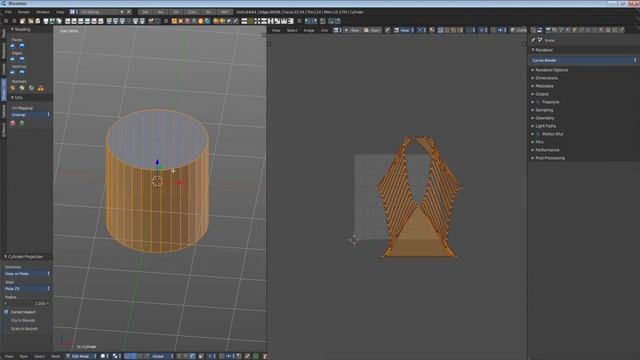Open the Window menu in top bar
Screen dimensions: 640x360
(42, 12)
